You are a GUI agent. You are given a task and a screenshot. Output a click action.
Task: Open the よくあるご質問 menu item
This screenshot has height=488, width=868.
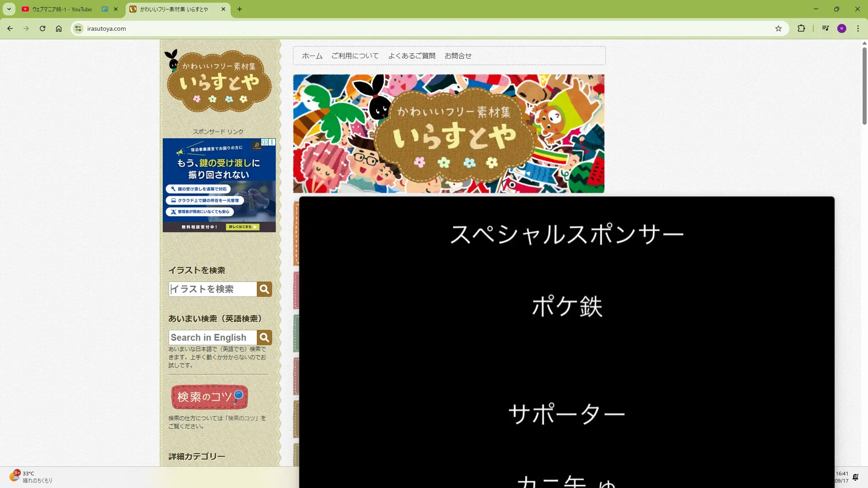[x=411, y=56]
